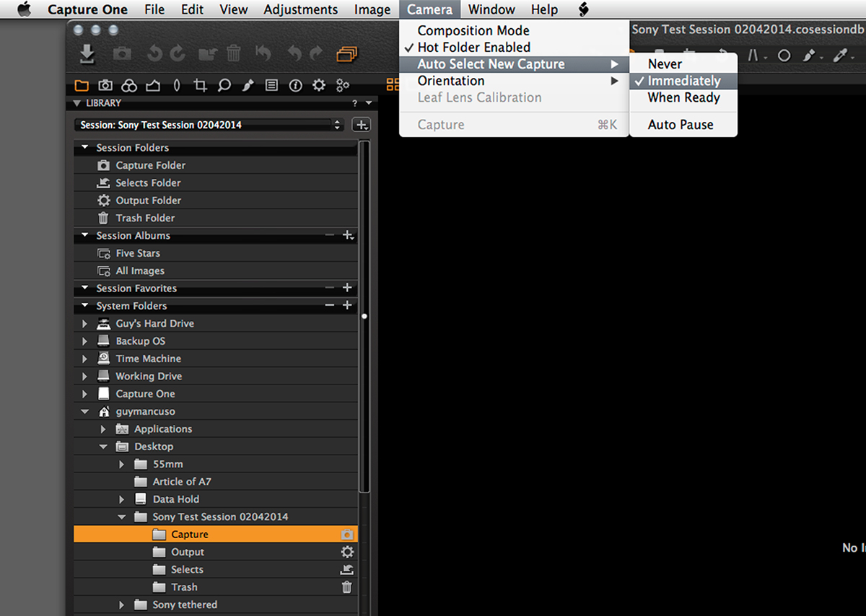Click the Redo arrow toolbar icon
Viewport: 866px width, 616px height.
[316, 53]
